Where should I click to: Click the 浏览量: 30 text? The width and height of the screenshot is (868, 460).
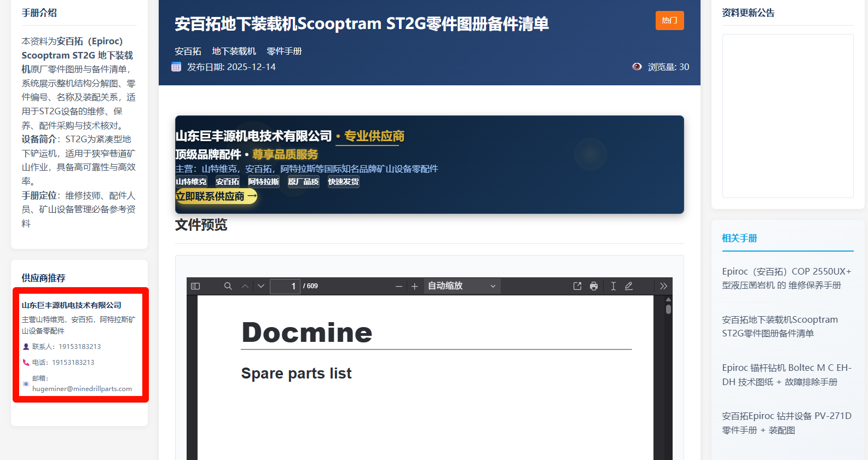[x=669, y=67]
